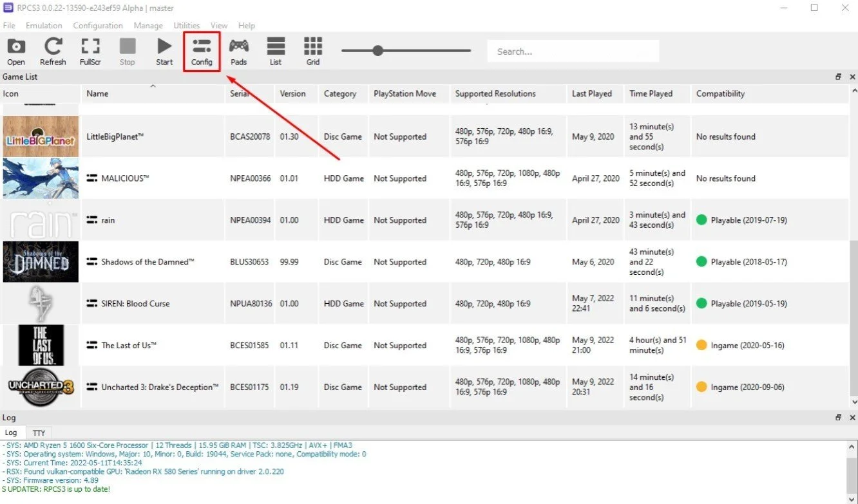This screenshot has width=858, height=504.
Task: Sort games by Category column
Action: (x=343, y=93)
